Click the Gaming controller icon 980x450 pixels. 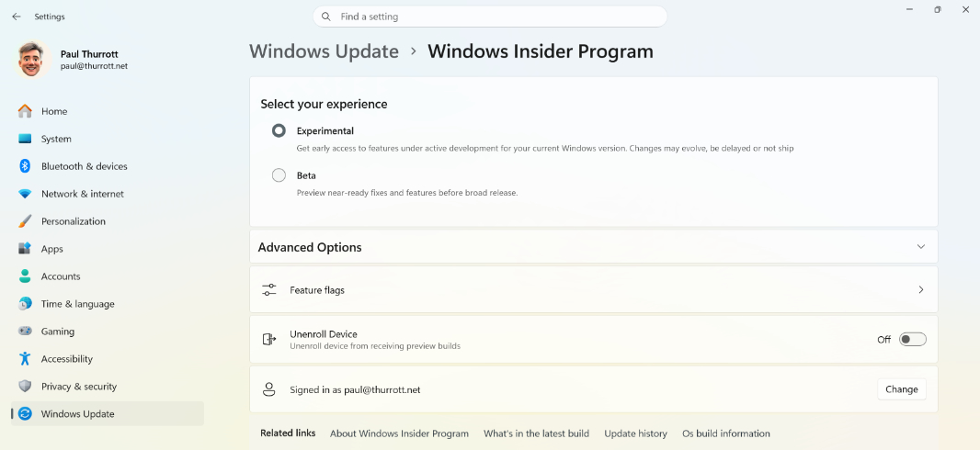25,332
